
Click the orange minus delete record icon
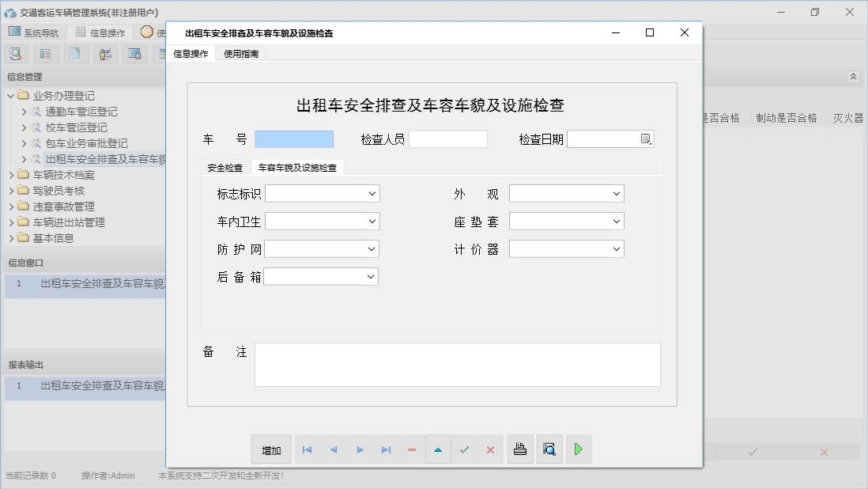pos(412,449)
